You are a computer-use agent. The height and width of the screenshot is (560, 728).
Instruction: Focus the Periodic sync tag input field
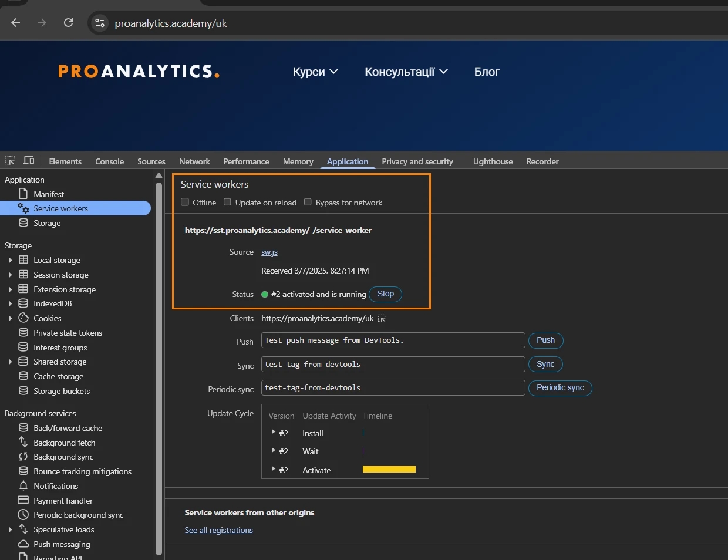(x=393, y=388)
